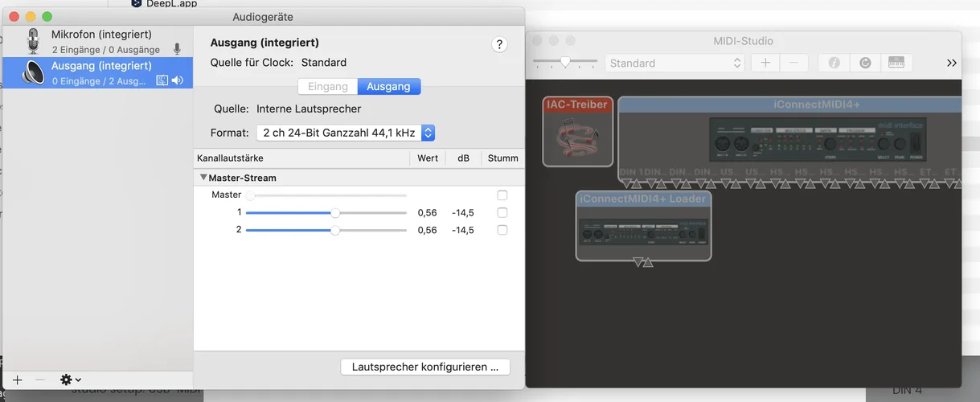Image resolution: width=980 pixels, height=402 pixels.
Task: Click the Stumm column header
Action: [x=503, y=158]
